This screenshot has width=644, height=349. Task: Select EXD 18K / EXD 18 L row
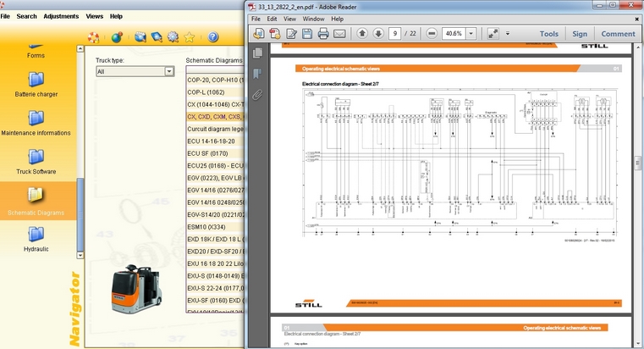[215, 239]
